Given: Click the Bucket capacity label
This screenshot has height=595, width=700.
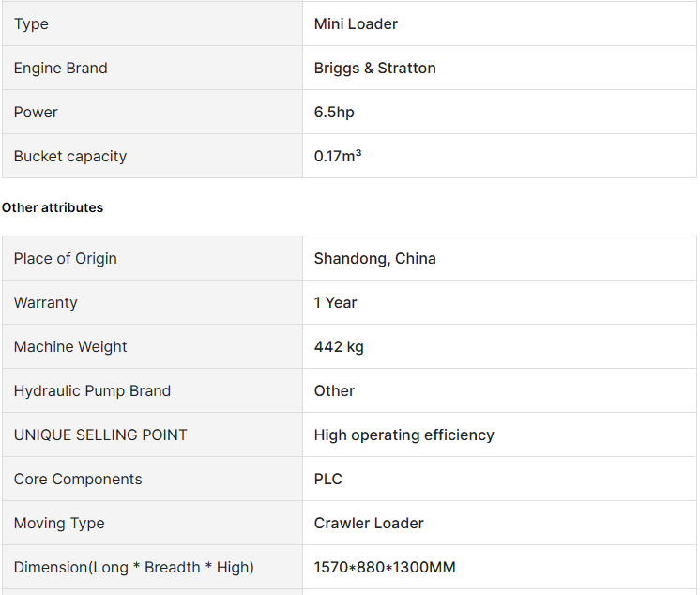Looking at the screenshot, I should coord(70,156).
